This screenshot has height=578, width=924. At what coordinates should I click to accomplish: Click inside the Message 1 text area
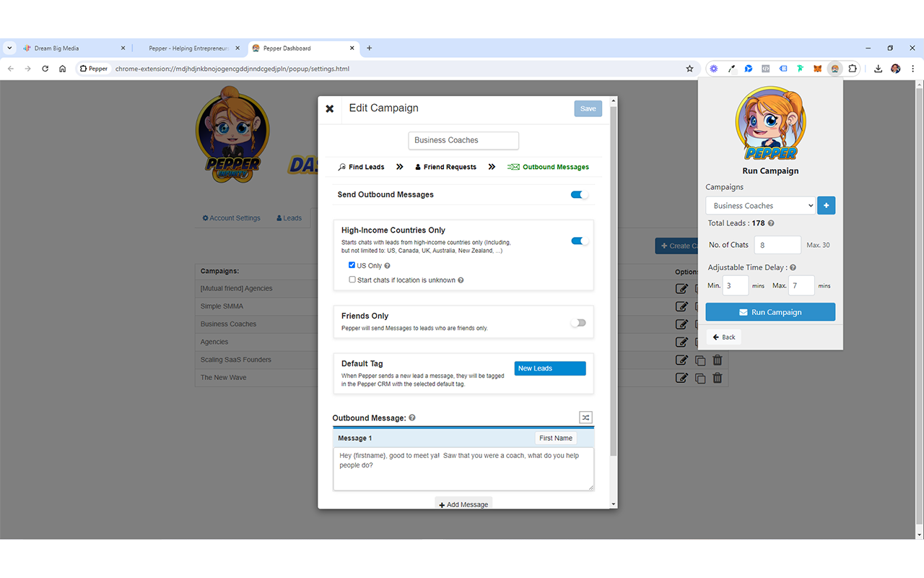[463, 469]
